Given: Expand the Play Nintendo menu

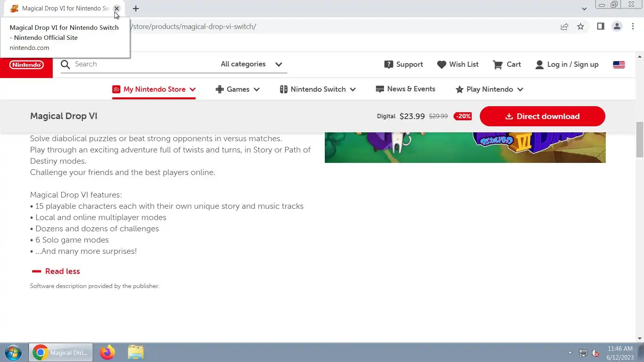Looking at the screenshot, I should coord(489,89).
